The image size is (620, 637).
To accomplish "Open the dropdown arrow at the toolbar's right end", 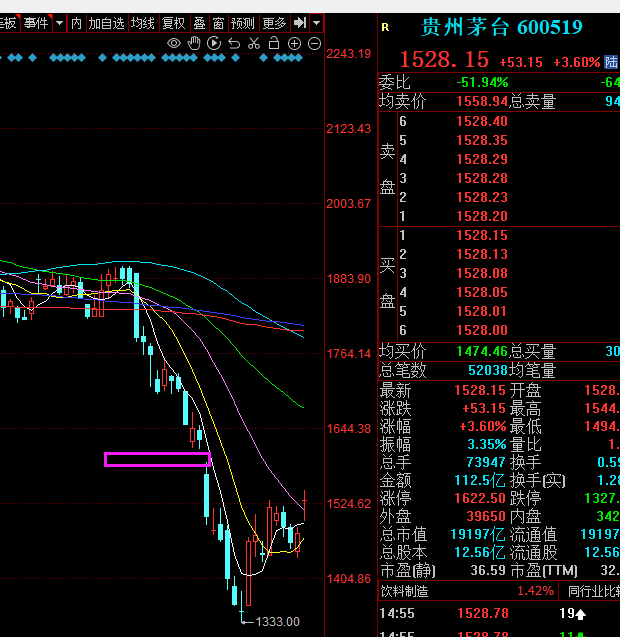I will pyautogui.click(x=317, y=23).
